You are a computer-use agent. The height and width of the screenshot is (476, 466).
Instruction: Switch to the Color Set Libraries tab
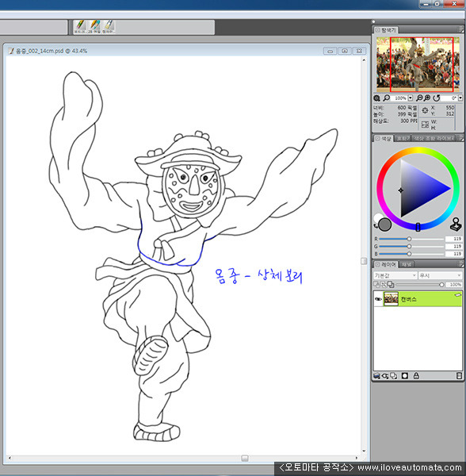(434, 138)
